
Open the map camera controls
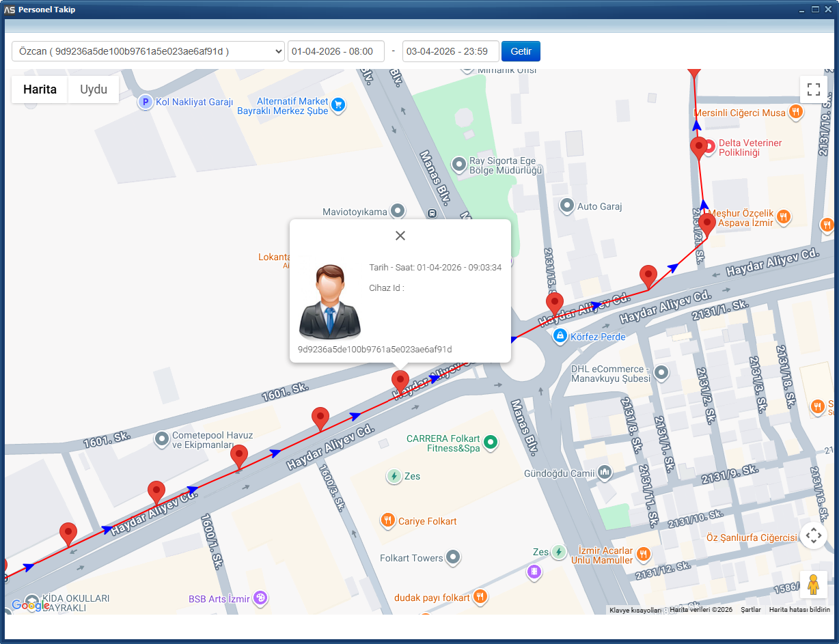pos(813,536)
